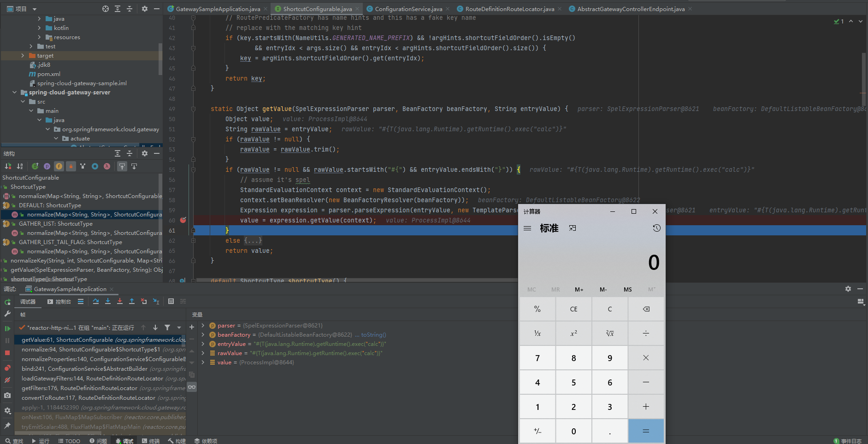Resume program with green play icon

(x=7, y=328)
